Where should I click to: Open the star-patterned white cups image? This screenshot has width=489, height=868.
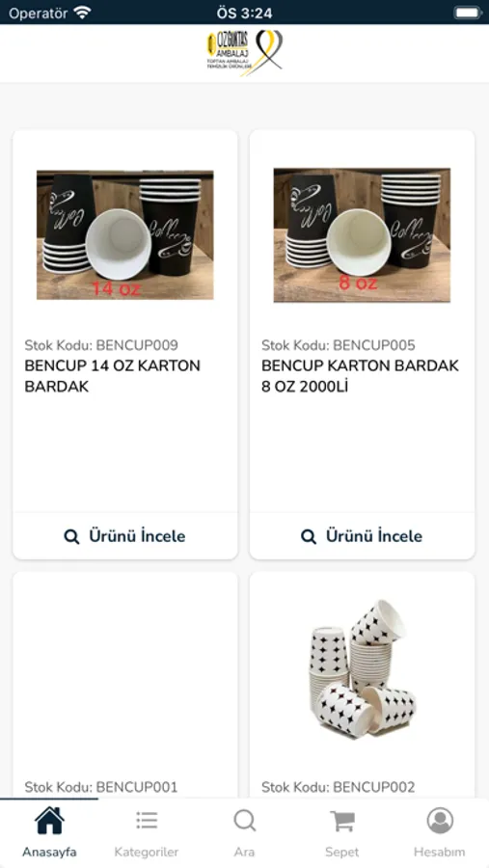[363, 667]
